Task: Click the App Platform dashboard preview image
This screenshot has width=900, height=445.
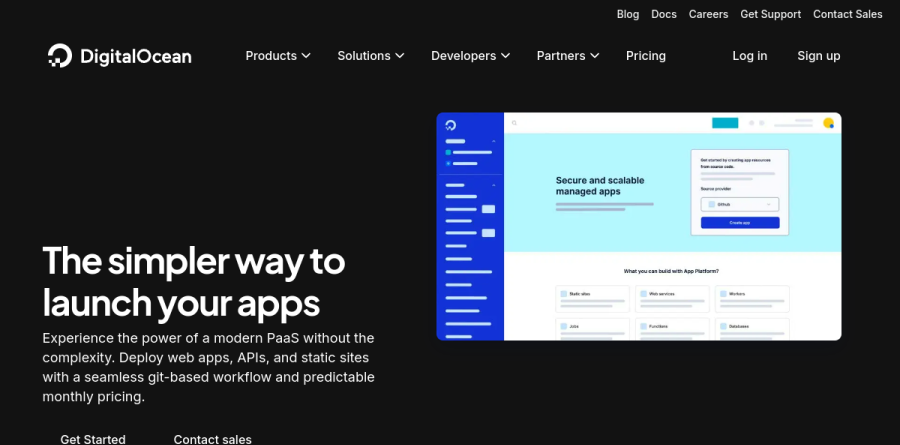Action: pos(639,226)
